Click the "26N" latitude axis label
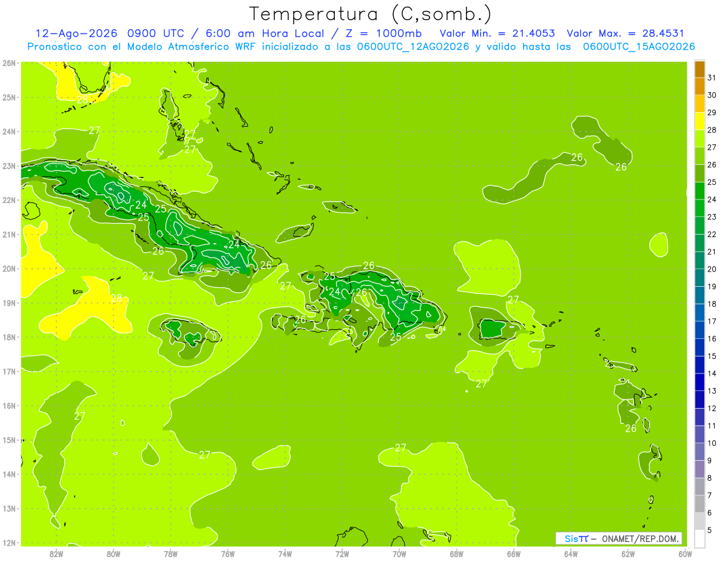728x562 pixels. [8, 63]
